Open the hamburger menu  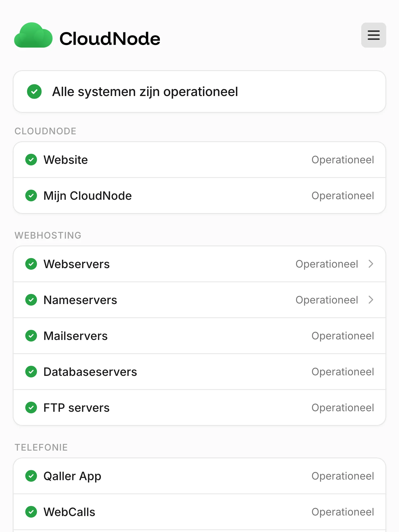(x=373, y=35)
